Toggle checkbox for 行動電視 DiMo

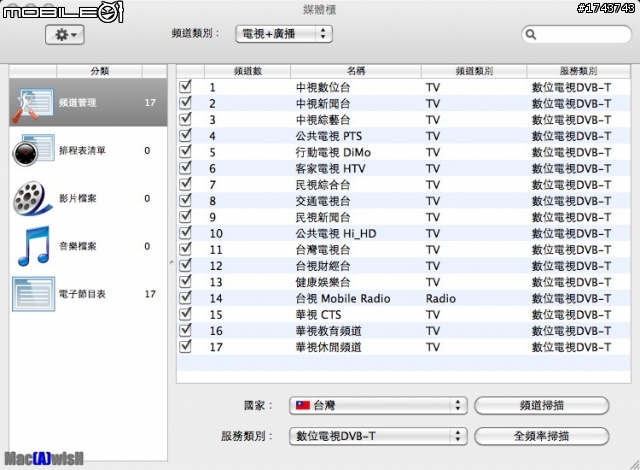(185, 151)
